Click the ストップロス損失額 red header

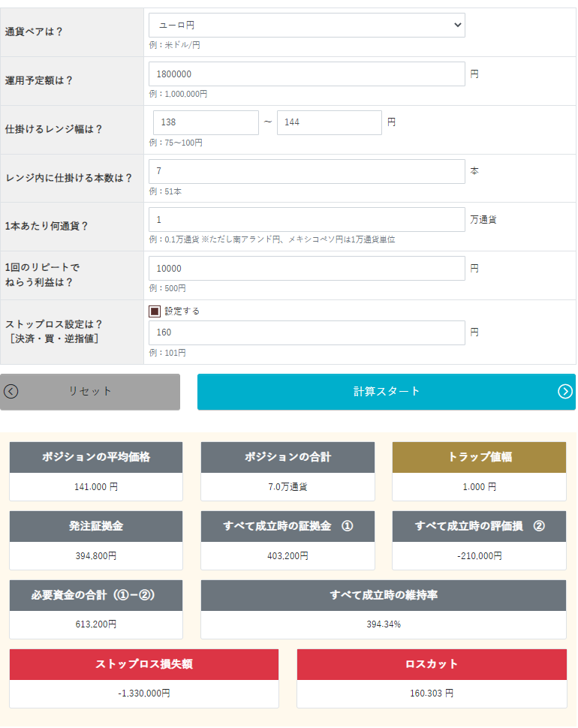pos(144,664)
